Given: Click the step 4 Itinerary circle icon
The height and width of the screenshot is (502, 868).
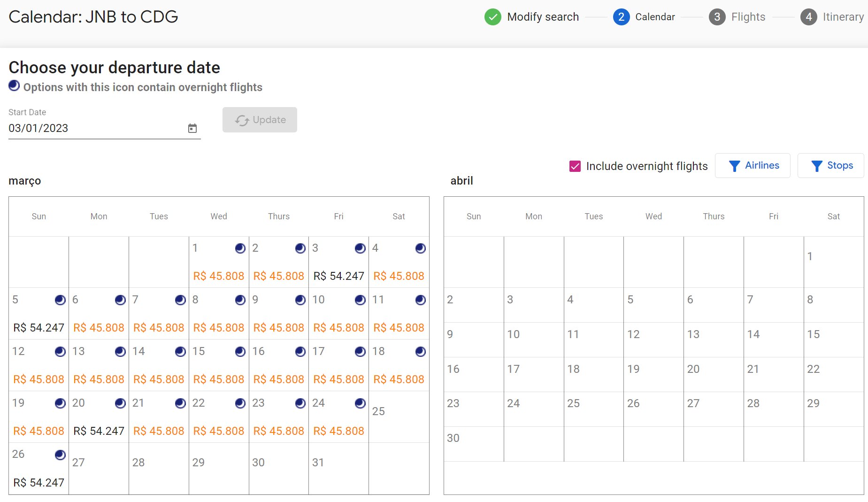Looking at the screenshot, I should click(x=808, y=17).
